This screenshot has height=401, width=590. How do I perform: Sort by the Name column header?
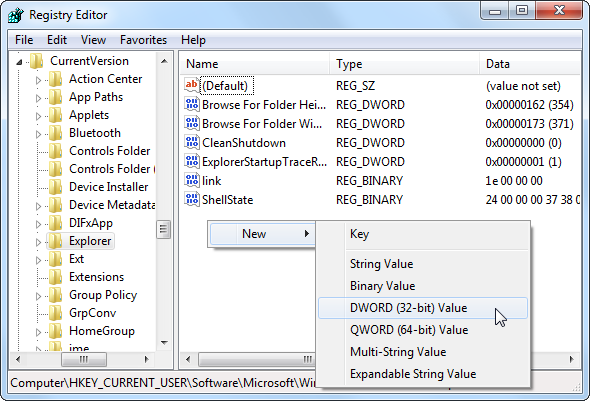click(x=255, y=64)
